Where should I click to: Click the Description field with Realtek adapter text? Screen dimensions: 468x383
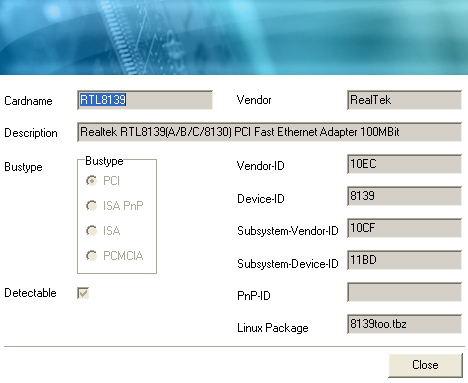[269, 132]
